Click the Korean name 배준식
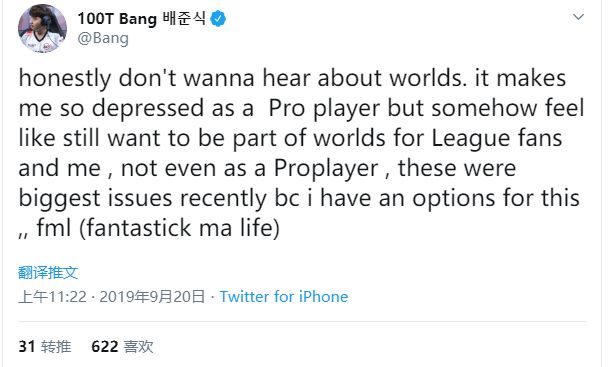 (184, 18)
